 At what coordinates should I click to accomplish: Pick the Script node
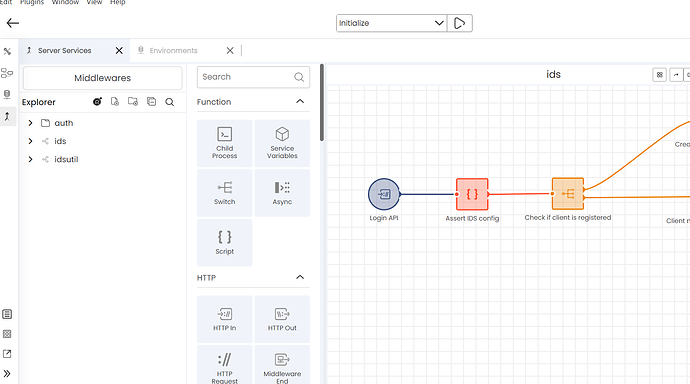pyautogui.click(x=224, y=242)
